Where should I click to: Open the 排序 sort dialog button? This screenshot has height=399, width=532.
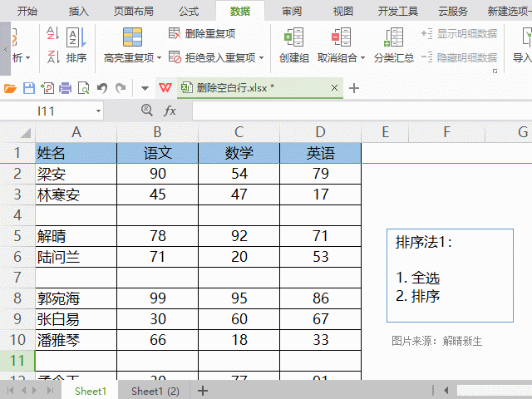coord(76,45)
